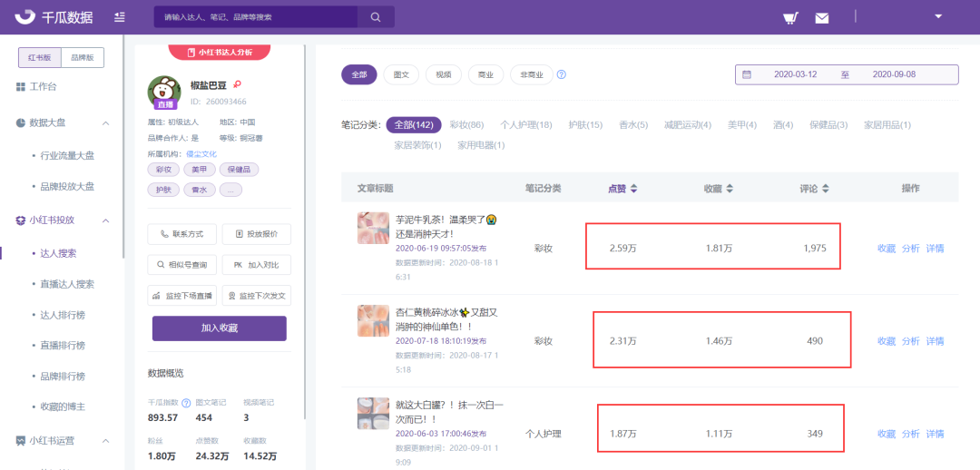Open thumbnail of 芋泥牛乳茶 note
980x470 pixels.
coord(374,228)
